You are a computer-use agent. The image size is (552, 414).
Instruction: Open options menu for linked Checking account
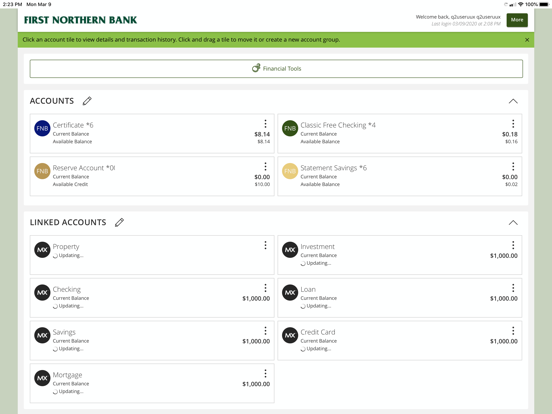pyautogui.click(x=265, y=288)
